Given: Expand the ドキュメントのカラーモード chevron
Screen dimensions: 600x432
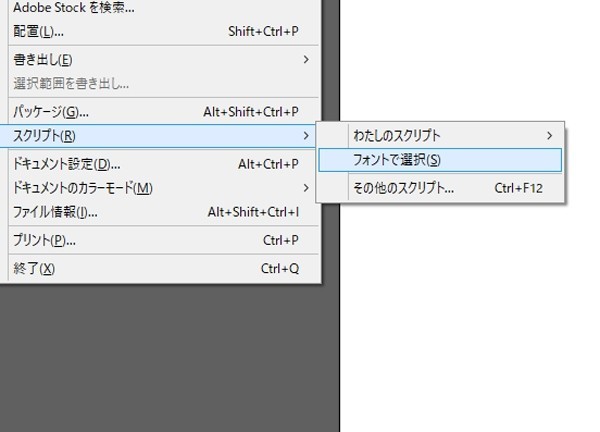Looking at the screenshot, I should tap(306, 188).
